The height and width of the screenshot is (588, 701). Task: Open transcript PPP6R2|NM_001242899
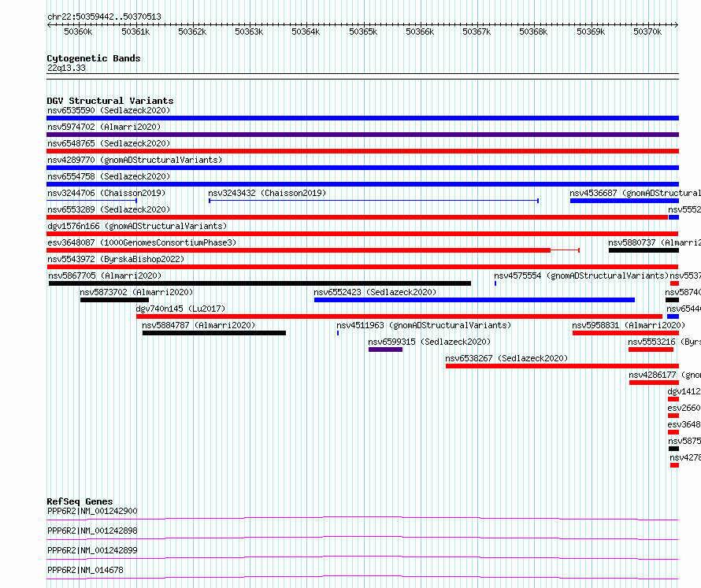92,550
